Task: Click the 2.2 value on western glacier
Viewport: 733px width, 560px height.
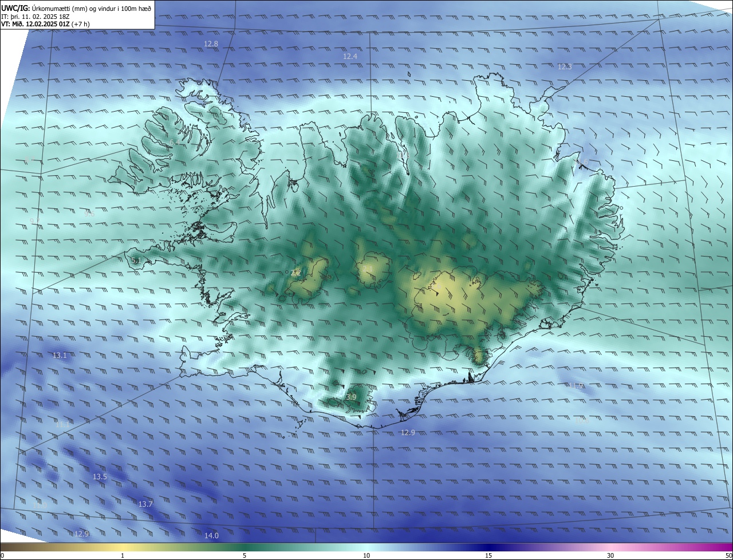Action: pos(295,273)
